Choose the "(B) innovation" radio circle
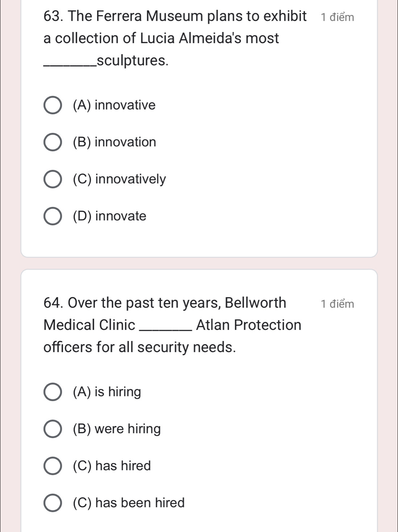The width and height of the screenshot is (398, 532). [53, 142]
